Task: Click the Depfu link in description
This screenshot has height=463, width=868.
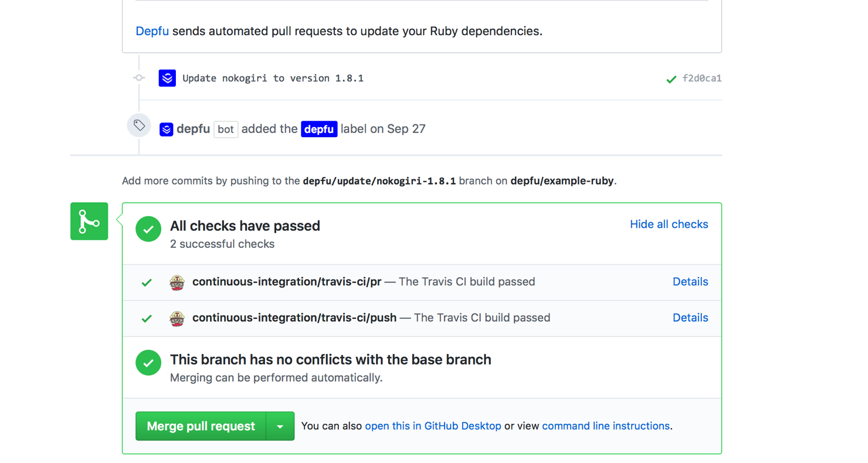Action: pos(152,31)
